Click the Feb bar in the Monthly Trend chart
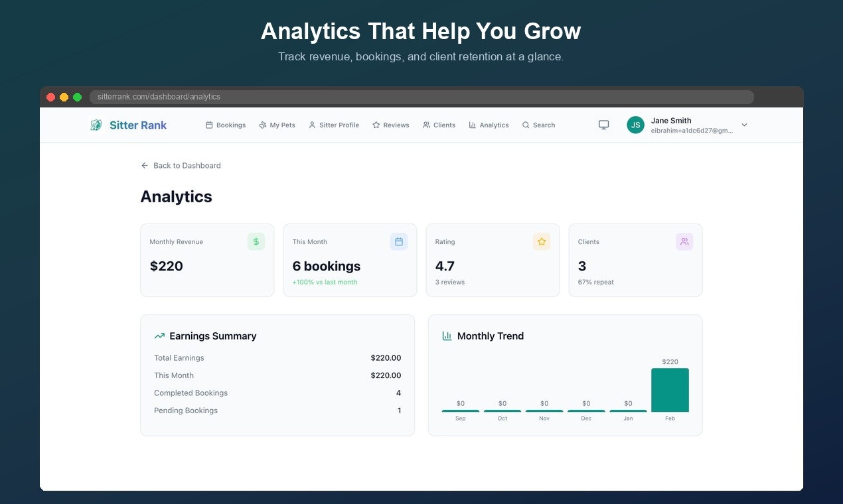Viewport: 843px width, 504px height. click(x=670, y=390)
